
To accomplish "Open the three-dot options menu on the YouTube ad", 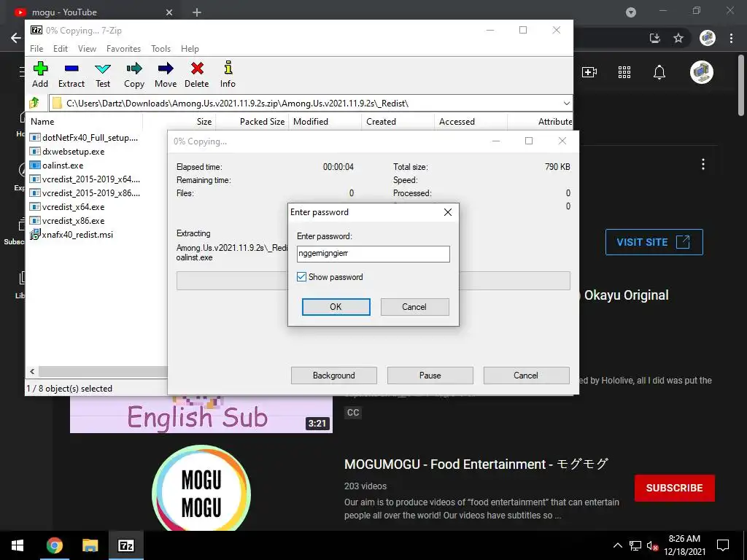I will pos(703,164).
